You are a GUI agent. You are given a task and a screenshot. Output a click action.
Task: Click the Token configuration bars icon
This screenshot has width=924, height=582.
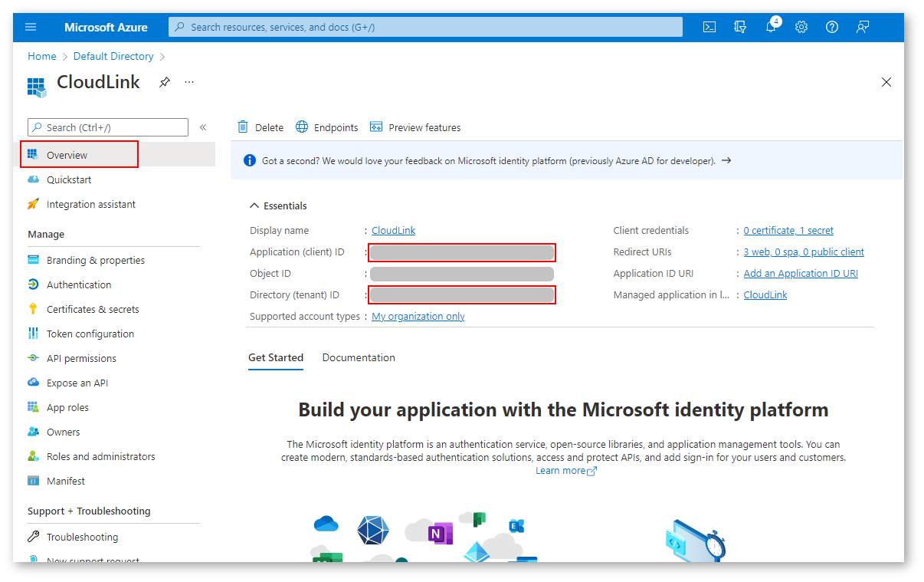pos(33,334)
